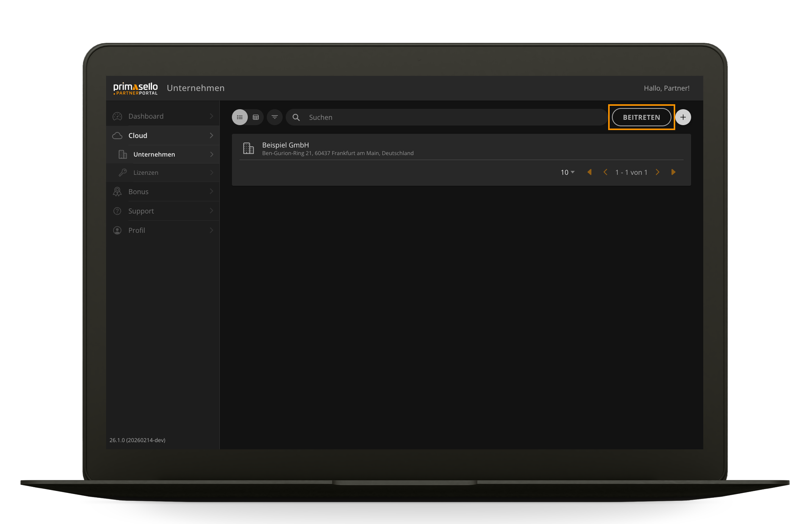This screenshot has height=524, width=812.
Task: Expand the Cloud menu chevron
Action: coord(211,135)
